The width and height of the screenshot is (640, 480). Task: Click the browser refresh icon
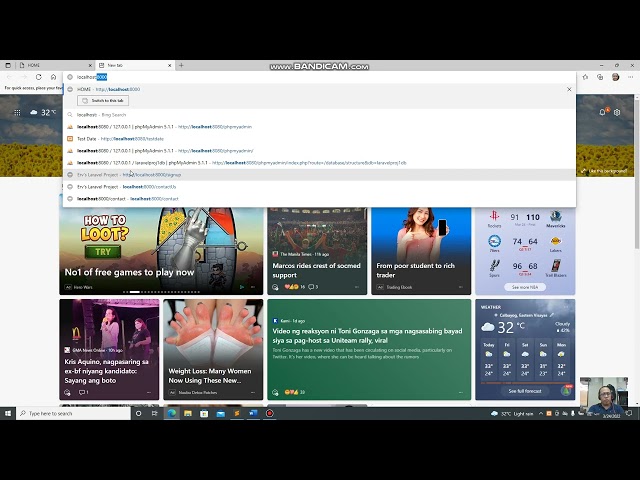click(x=38, y=77)
